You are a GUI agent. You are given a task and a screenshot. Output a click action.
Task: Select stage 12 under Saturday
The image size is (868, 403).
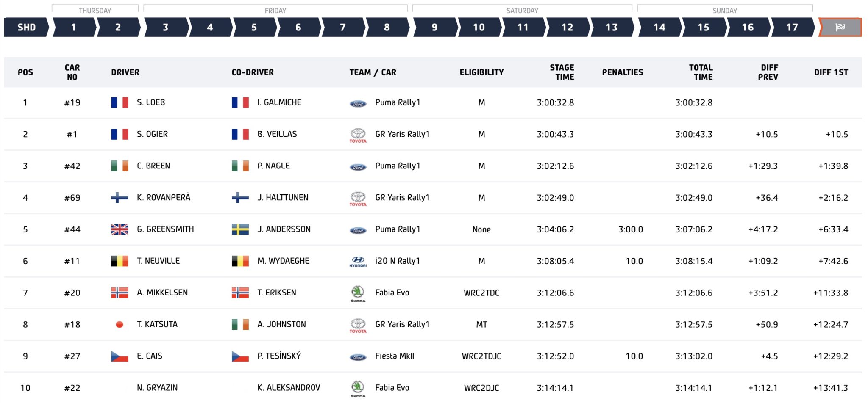pos(567,27)
